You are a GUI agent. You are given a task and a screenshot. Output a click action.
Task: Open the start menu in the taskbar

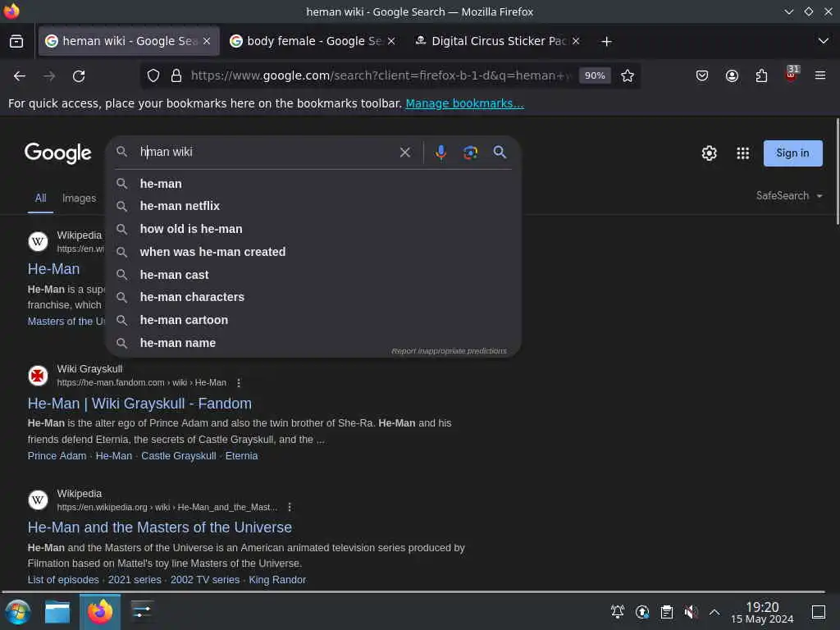click(x=18, y=612)
